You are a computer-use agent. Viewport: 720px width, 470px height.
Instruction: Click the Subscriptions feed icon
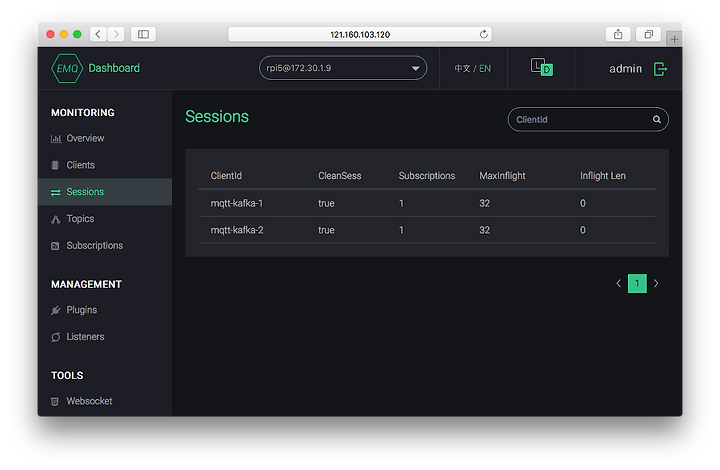pyautogui.click(x=55, y=246)
